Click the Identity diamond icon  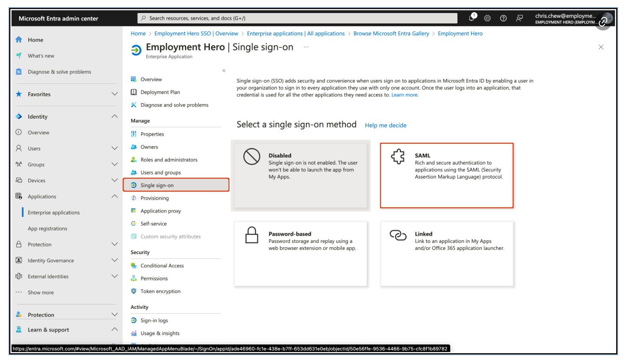pyautogui.click(x=19, y=116)
